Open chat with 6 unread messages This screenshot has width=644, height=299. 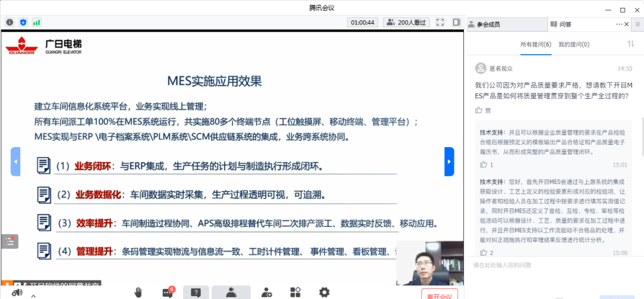pyautogui.click(x=167, y=292)
